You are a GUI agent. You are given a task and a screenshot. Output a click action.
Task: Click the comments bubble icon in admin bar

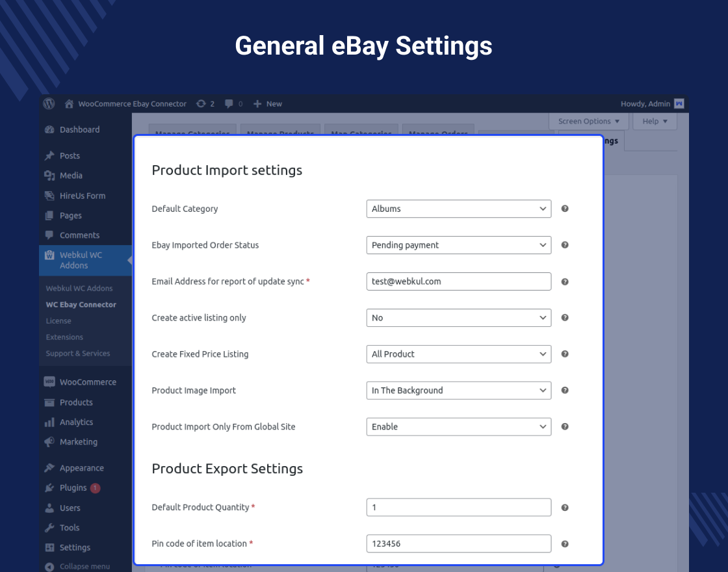pyautogui.click(x=229, y=103)
